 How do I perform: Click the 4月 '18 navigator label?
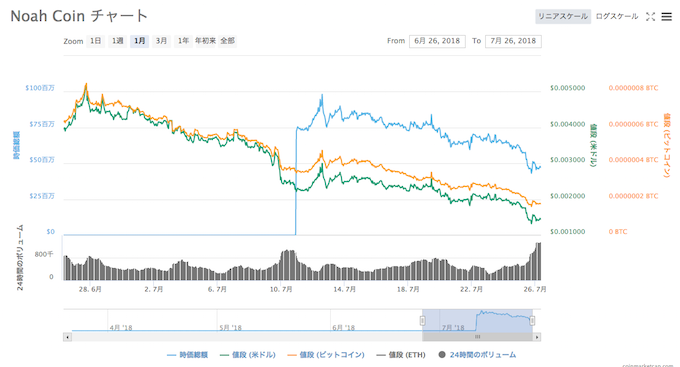tap(121, 328)
